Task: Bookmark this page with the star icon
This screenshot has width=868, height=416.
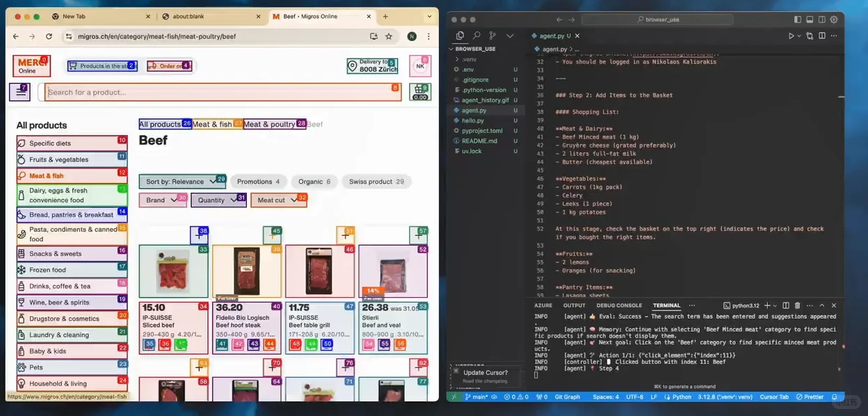Action: coord(389,36)
